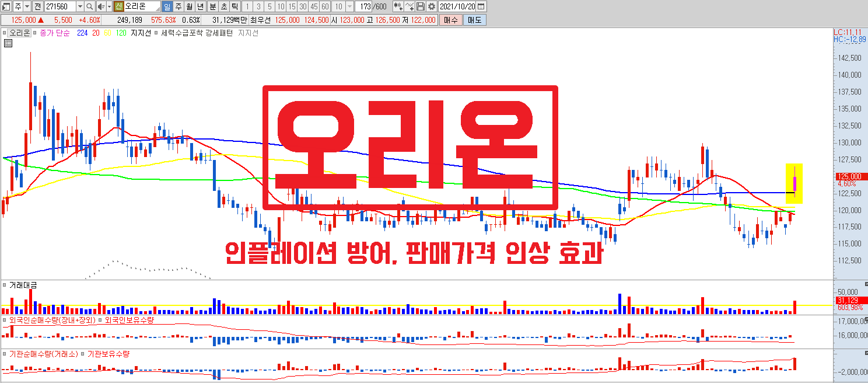
Task: Choose interval 45 button
Action: pyautogui.click(x=314, y=6)
